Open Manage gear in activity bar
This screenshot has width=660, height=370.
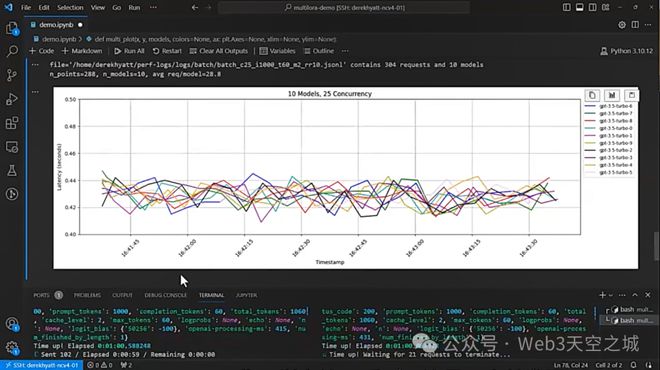pos(12,347)
